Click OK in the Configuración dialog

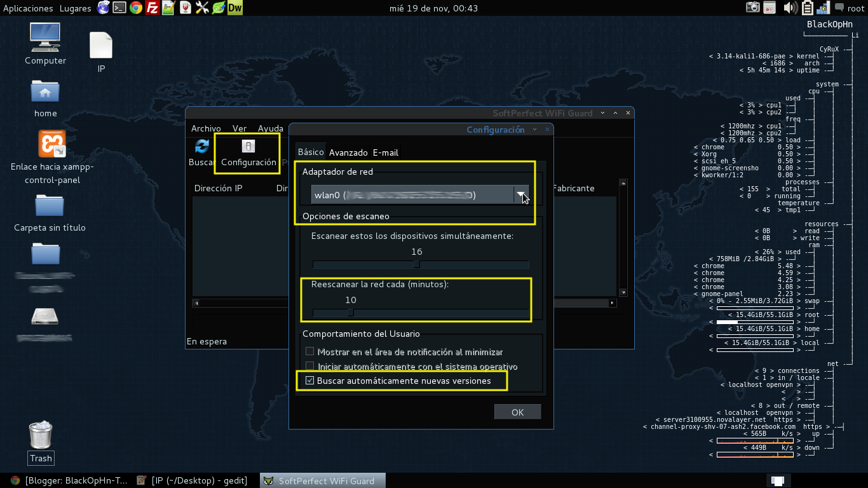(x=518, y=412)
